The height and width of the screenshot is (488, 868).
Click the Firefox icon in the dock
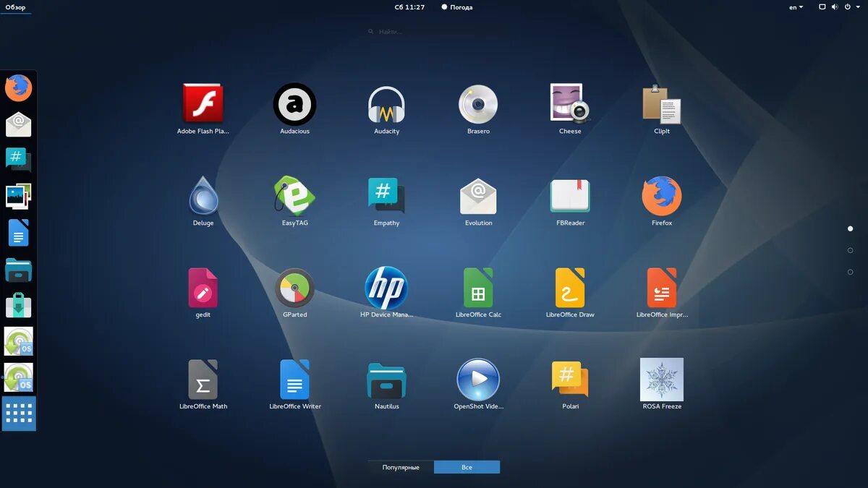(19, 88)
